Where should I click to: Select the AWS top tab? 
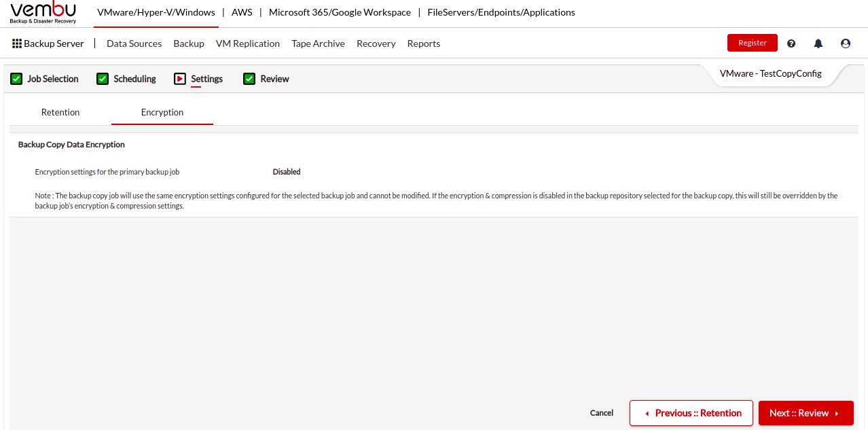[242, 12]
